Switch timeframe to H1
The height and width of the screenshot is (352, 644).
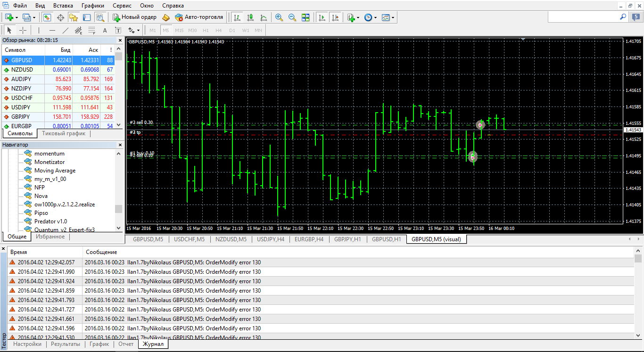coord(206,30)
